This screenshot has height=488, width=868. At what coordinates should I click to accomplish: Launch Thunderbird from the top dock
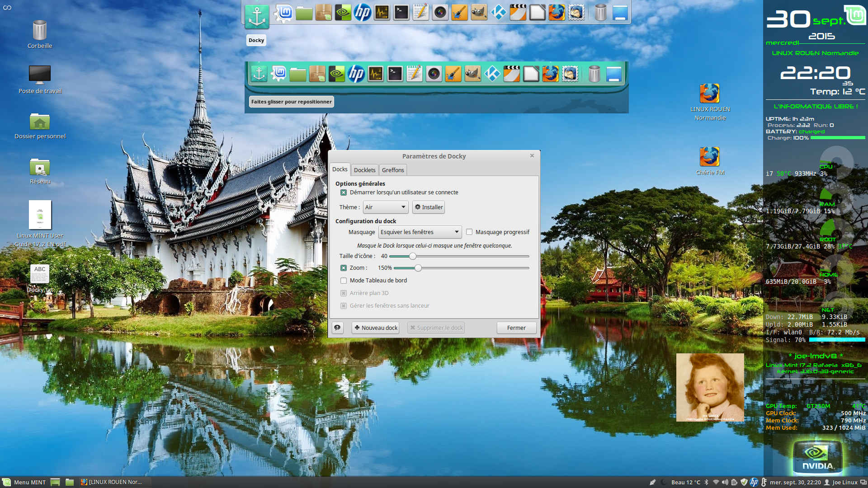point(576,13)
